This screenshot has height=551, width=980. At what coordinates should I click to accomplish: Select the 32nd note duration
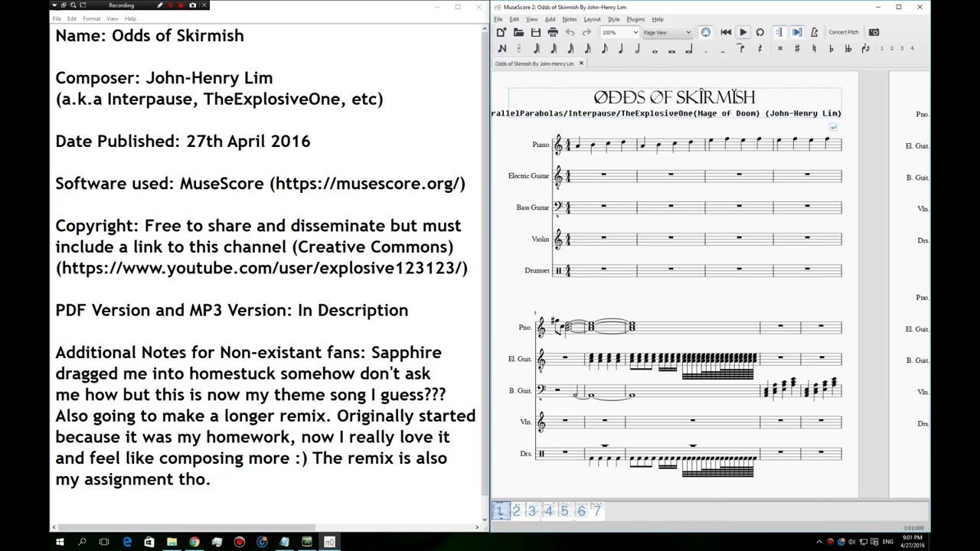(x=570, y=48)
